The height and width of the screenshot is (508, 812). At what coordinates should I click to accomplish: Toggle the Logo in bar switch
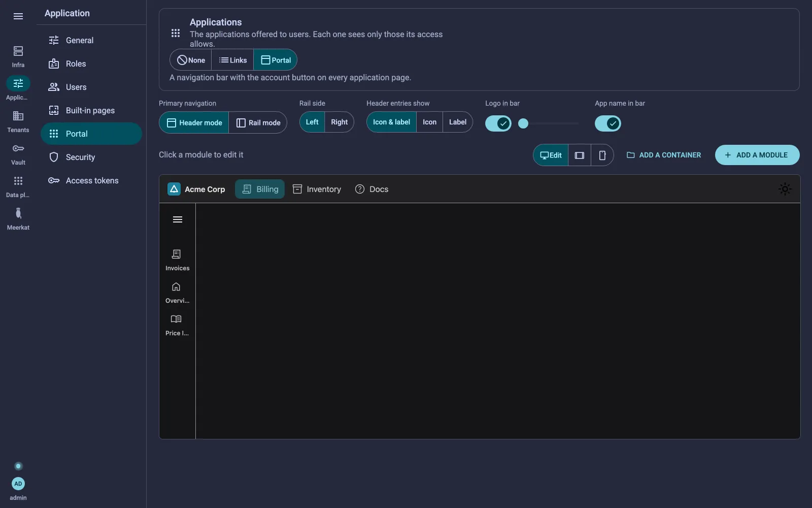pyautogui.click(x=498, y=123)
